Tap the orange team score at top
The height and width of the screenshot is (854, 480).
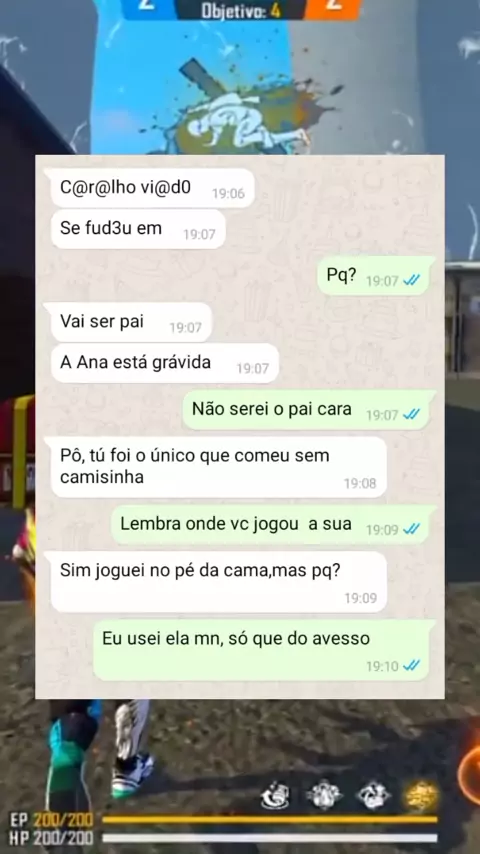333,7
